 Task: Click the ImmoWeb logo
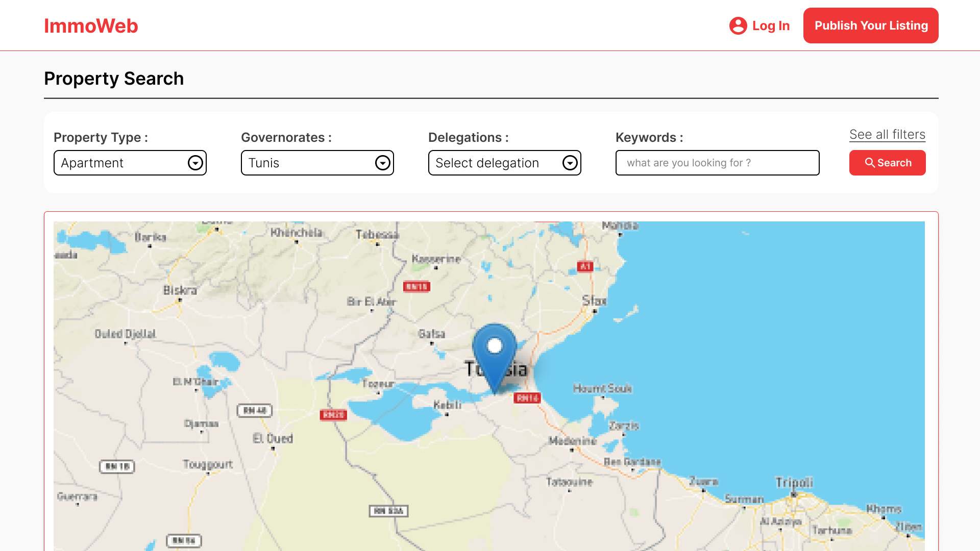(91, 26)
